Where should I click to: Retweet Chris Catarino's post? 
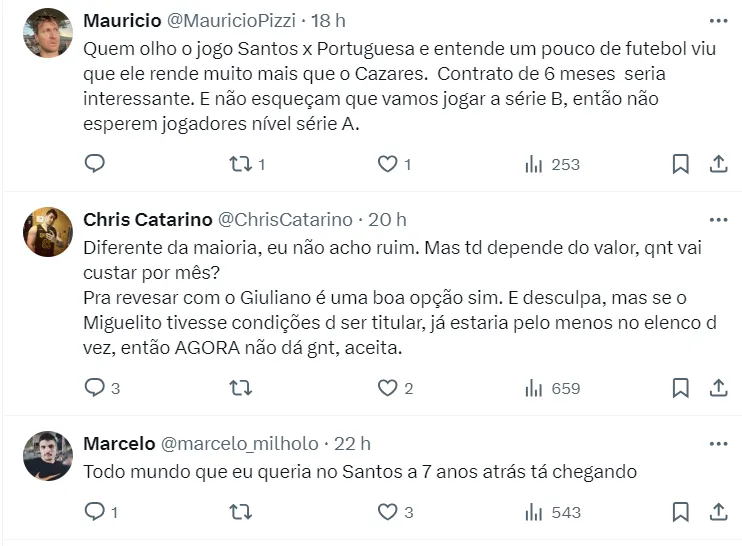241,388
